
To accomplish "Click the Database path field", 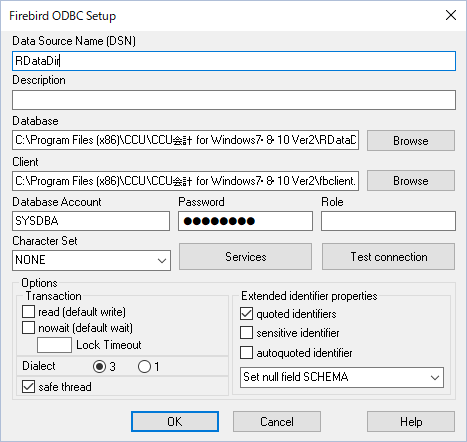I will tap(185, 140).
